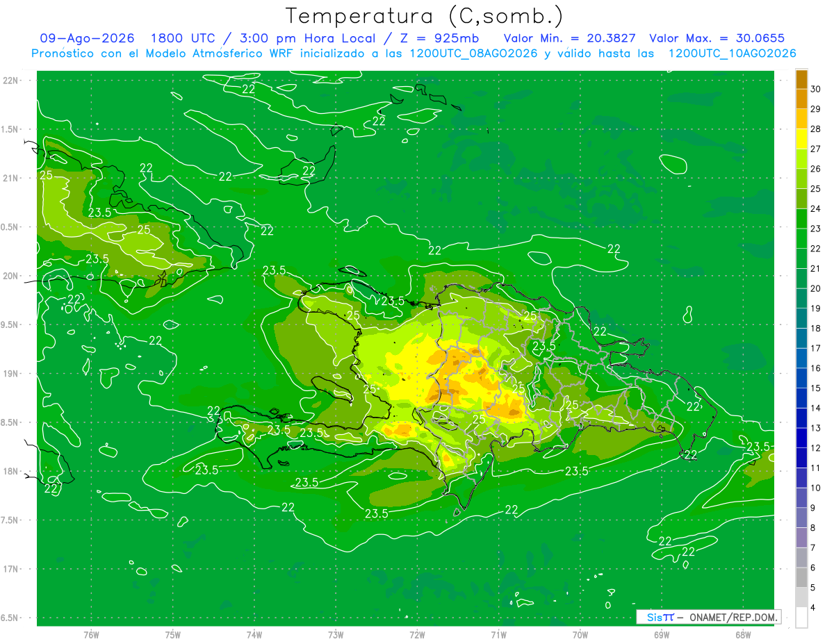Select legend swatch between 20 and 21
Image resolution: width=834 pixels, height=644 pixels.
(801, 279)
